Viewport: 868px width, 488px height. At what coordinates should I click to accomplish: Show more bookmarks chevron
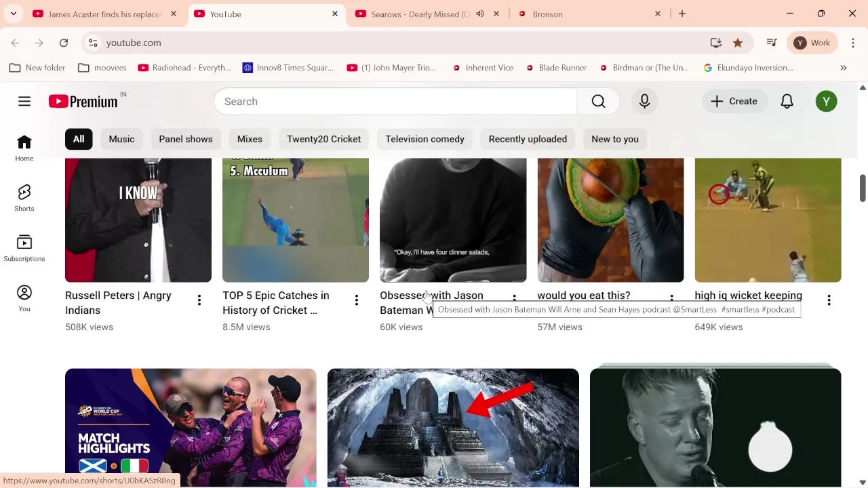point(844,68)
